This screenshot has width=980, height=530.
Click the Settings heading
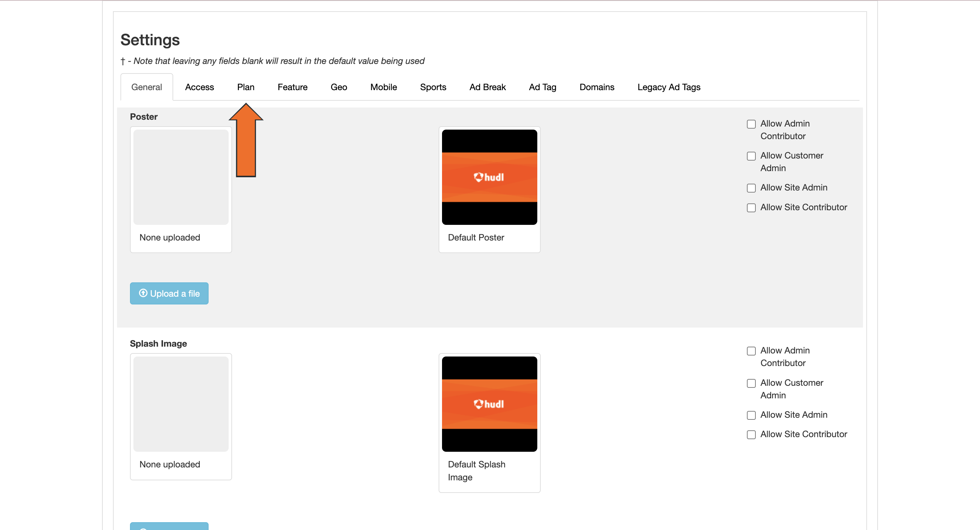[x=150, y=40]
